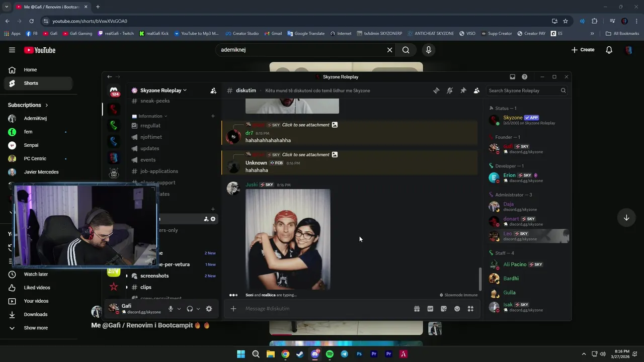Open Discord direct messages home icon
644x362 pixels.
point(114,91)
